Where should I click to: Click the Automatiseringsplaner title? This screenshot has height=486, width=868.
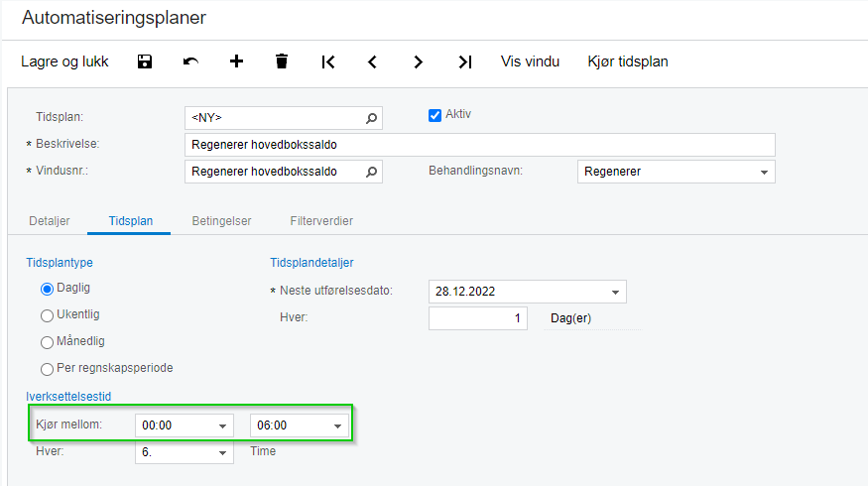click(114, 17)
